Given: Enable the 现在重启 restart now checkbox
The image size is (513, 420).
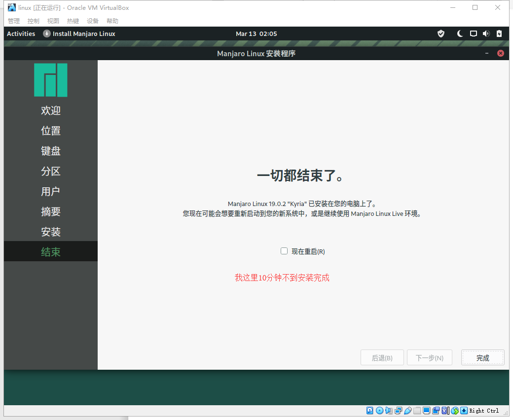Looking at the screenshot, I should coord(284,251).
